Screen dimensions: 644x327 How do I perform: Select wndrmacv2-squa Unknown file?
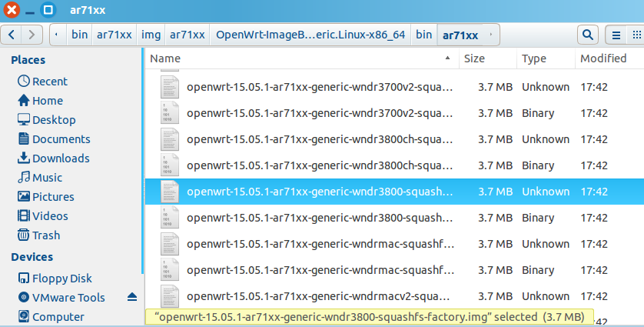tap(394, 296)
